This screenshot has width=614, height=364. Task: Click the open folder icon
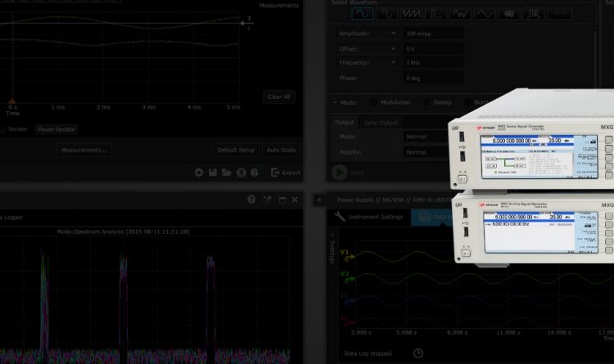coord(226,173)
